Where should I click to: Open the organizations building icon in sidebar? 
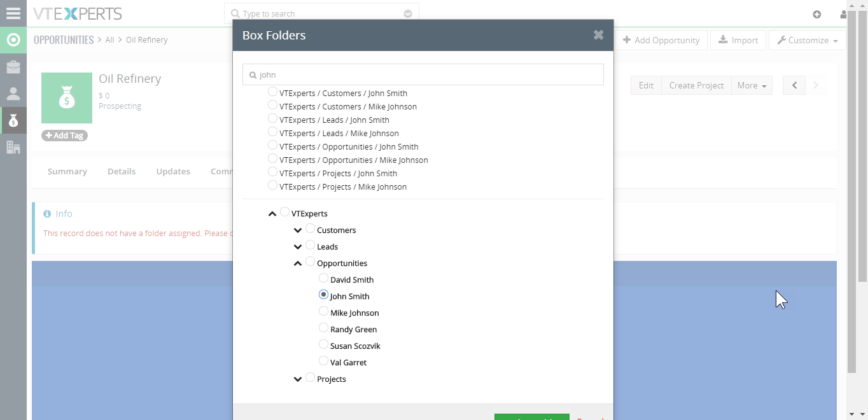click(13, 147)
